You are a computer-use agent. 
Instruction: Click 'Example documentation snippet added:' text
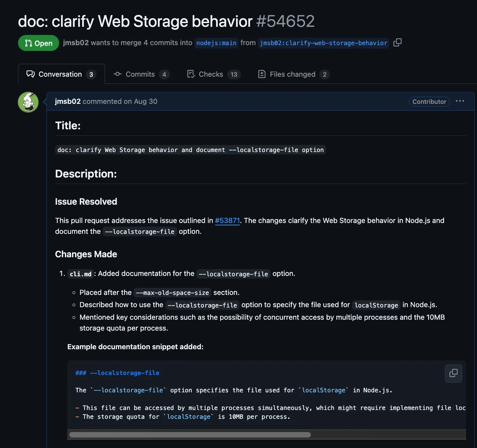pyautogui.click(x=135, y=347)
